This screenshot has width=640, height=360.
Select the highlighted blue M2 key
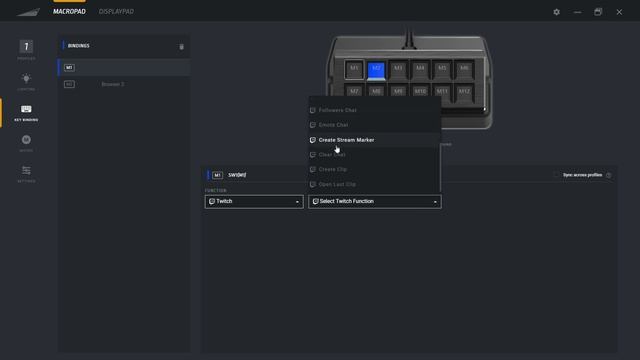[x=376, y=70]
